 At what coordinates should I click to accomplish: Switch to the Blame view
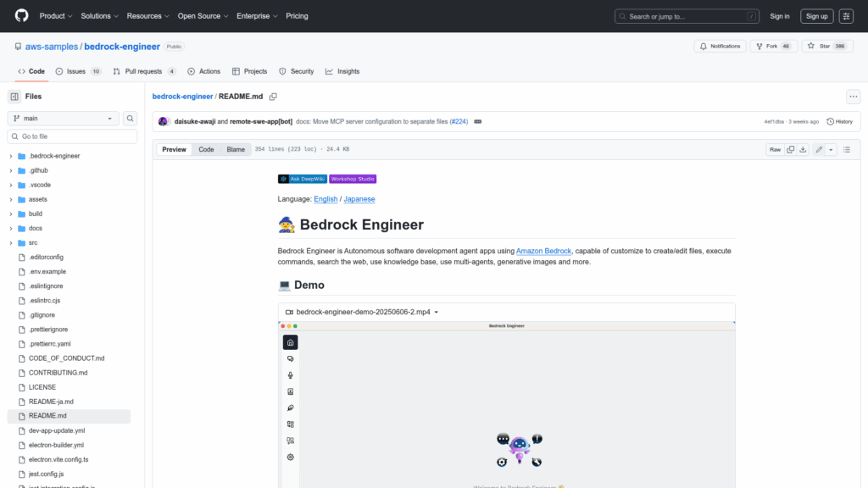pyautogui.click(x=235, y=149)
